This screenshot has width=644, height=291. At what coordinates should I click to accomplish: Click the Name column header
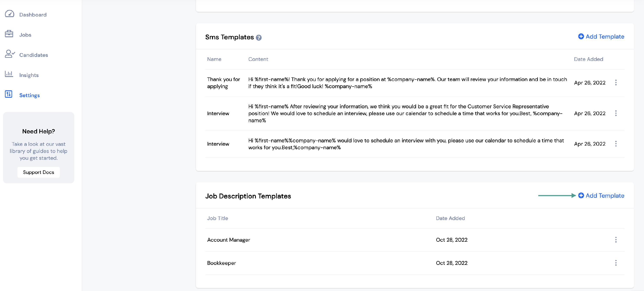(x=214, y=59)
